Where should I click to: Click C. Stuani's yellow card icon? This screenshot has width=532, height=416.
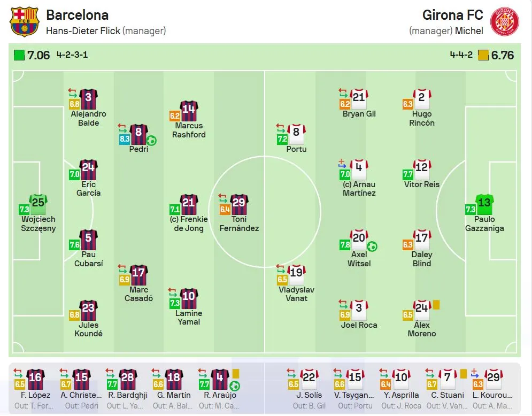[463, 374]
